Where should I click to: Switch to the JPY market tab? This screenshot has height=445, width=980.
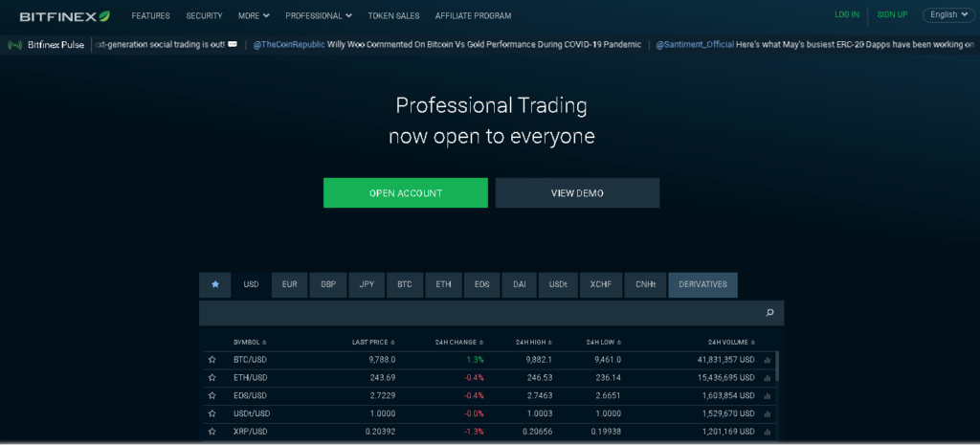[367, 284]
